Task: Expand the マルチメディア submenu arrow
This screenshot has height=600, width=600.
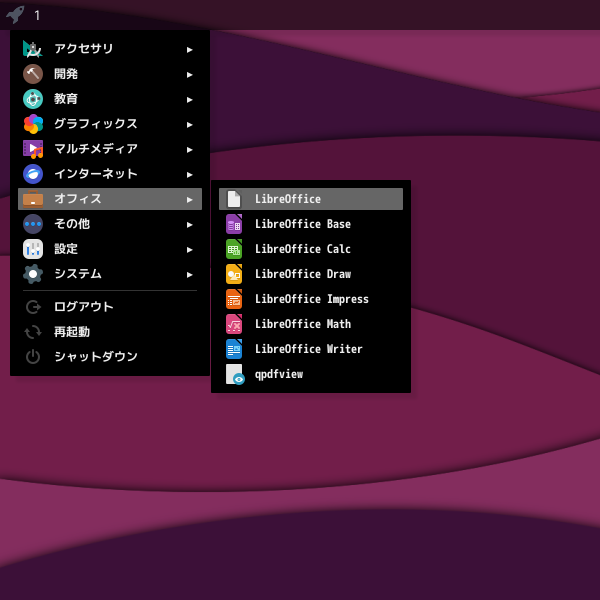Action: click(x=189, y=150)
